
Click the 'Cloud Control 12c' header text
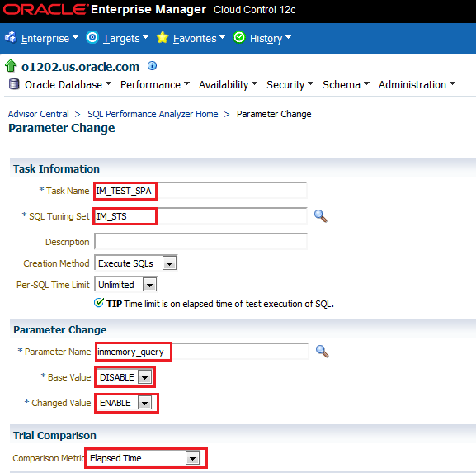click(x=254, y=10)
